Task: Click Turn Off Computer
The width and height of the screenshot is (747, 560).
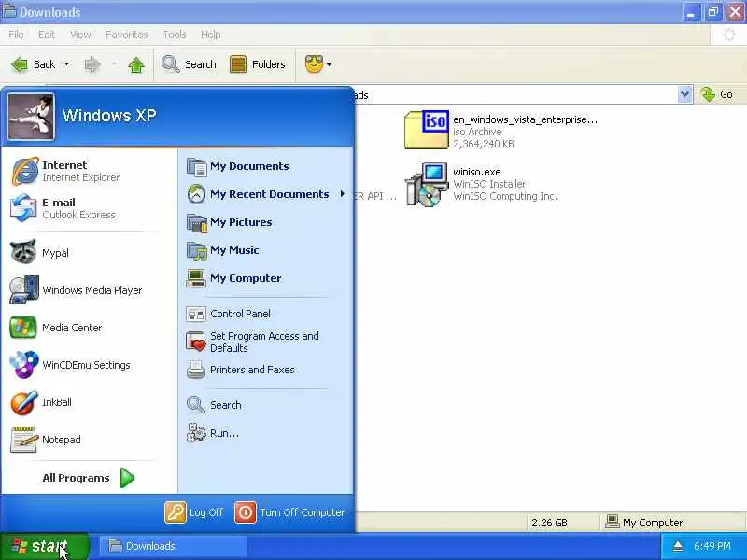Action: click(x=290, y=512)
